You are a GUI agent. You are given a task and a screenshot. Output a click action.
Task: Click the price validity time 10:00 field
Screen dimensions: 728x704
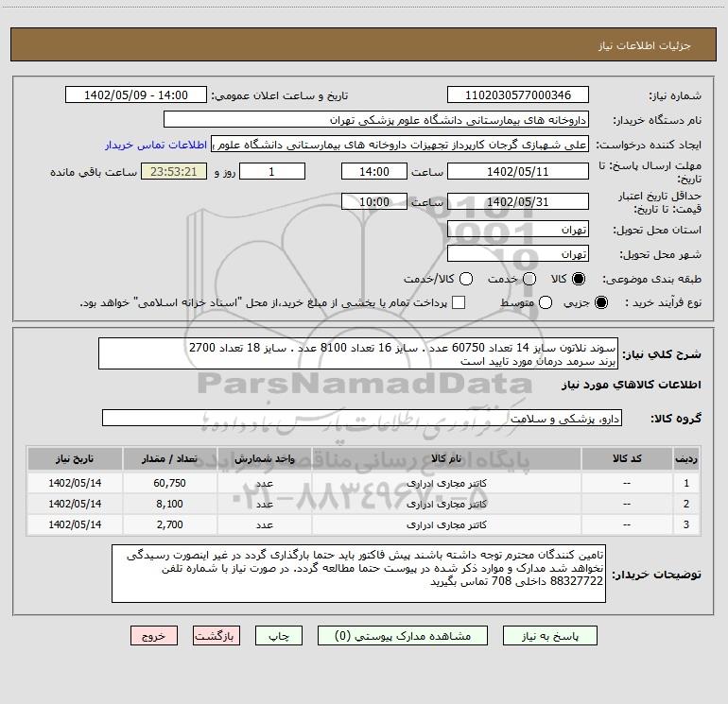point(374,202)
